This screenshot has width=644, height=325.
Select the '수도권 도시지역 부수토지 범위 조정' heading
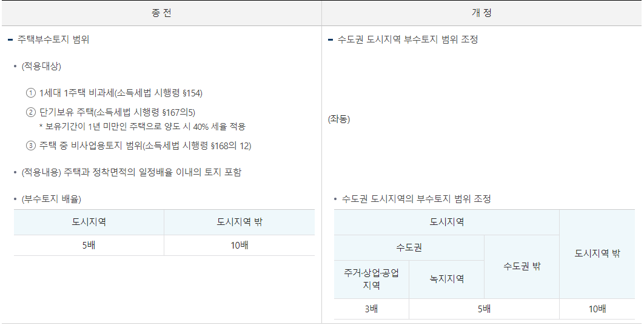click(408, 40)
